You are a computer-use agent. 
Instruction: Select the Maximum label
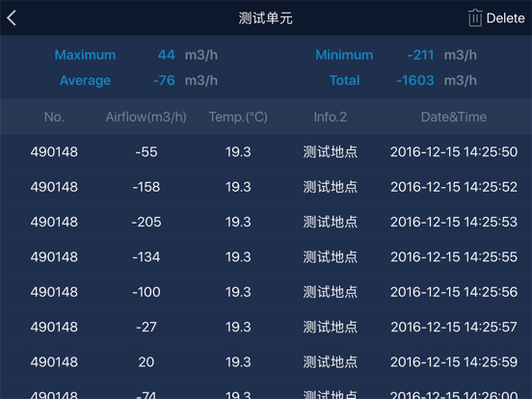(85, 55)
